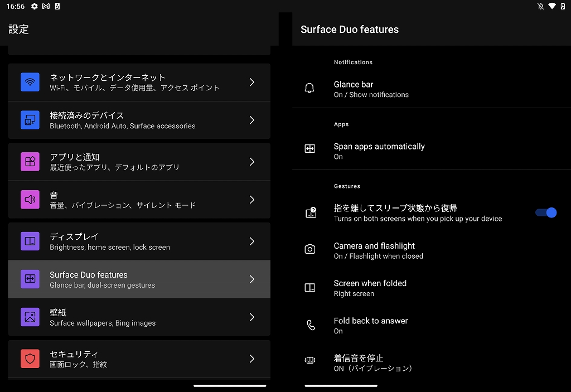Expand 接続済みのデバイス with its chevron
The height and width of the screenshot is (392, 571).
click(252, 120)
